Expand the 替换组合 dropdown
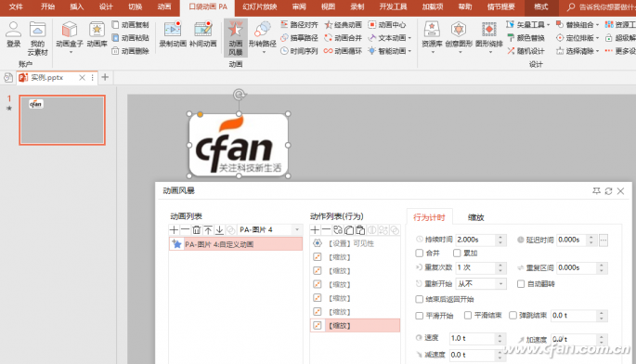The image size is (636, 364). 597,25
